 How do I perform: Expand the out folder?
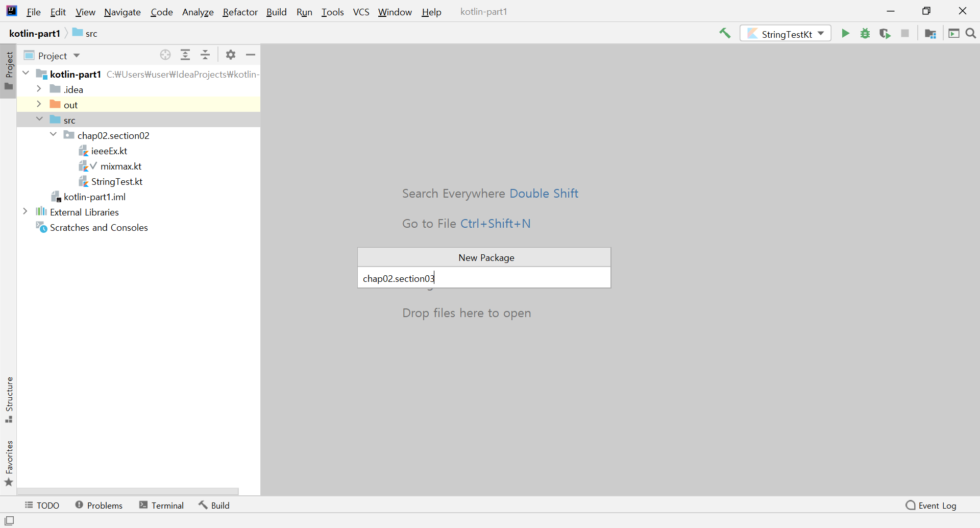[x=39, y=105]
